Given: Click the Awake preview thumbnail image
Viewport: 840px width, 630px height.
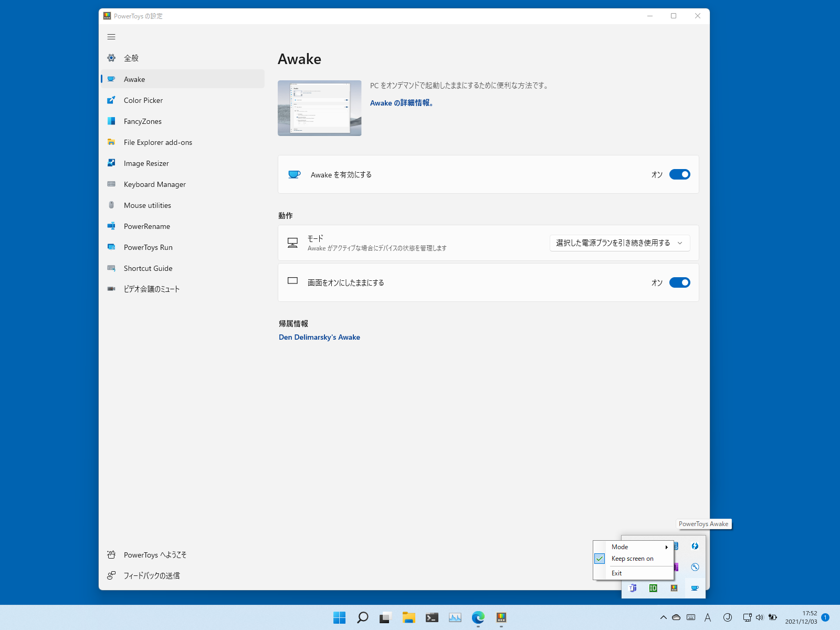Looking at the screenshot, I should [x=319, y=108].
